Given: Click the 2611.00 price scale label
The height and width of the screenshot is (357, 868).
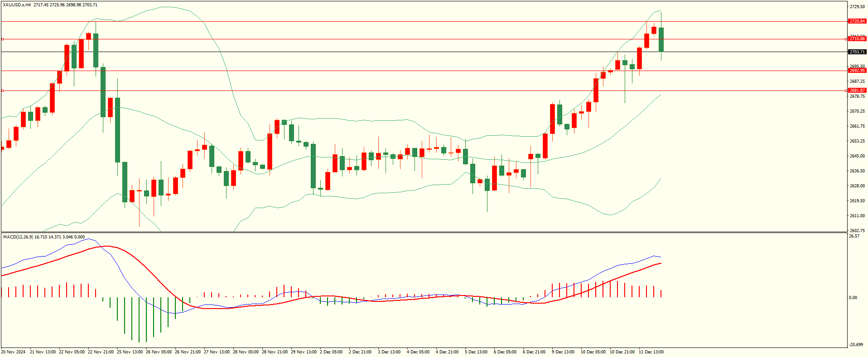Looking at the screenshot, I should coord(857,216).
